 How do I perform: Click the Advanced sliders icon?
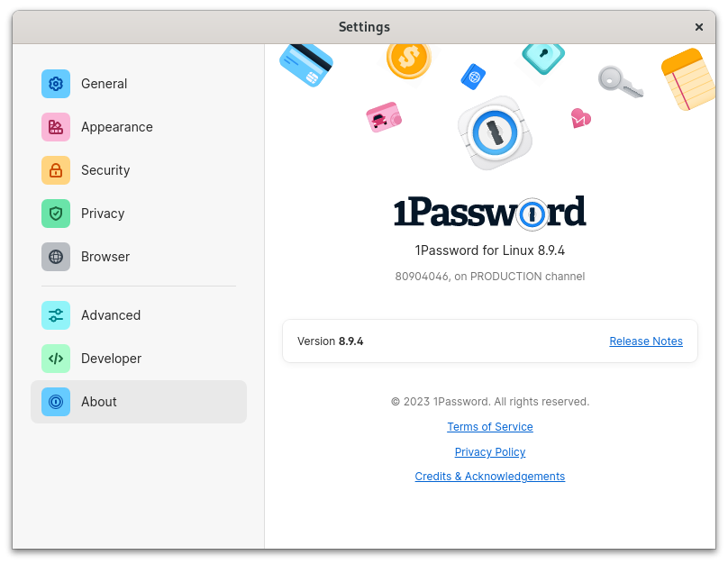(56, 315)
